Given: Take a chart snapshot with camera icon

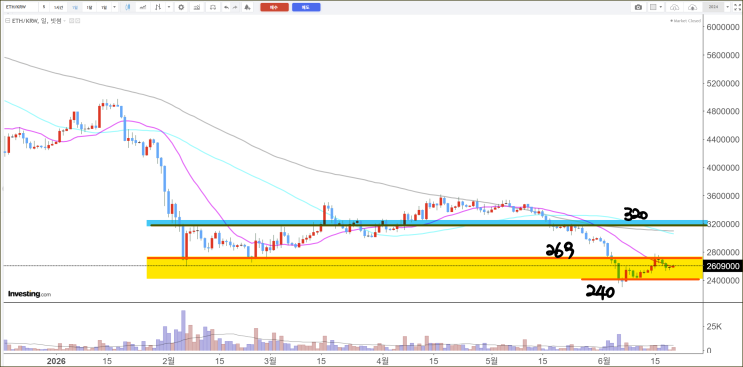Looking at the screenshot, I should coord(638,7).
